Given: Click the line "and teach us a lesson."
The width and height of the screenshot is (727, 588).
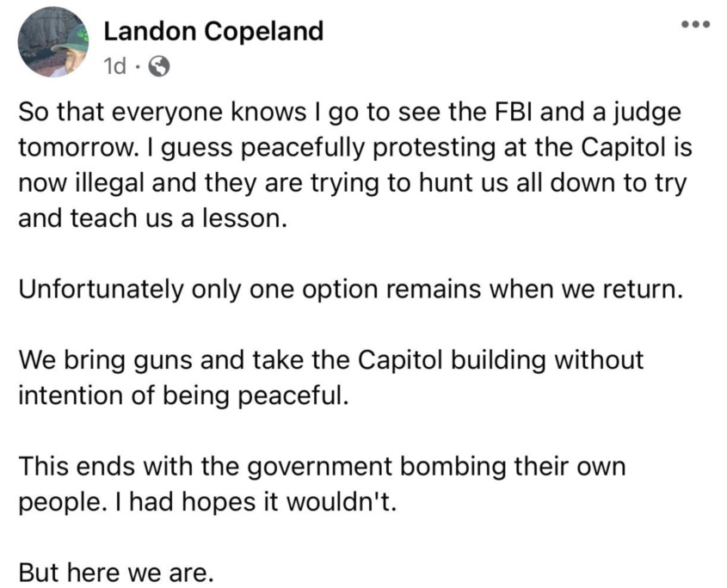Looking at the screenshot, I should coord(151,217).
